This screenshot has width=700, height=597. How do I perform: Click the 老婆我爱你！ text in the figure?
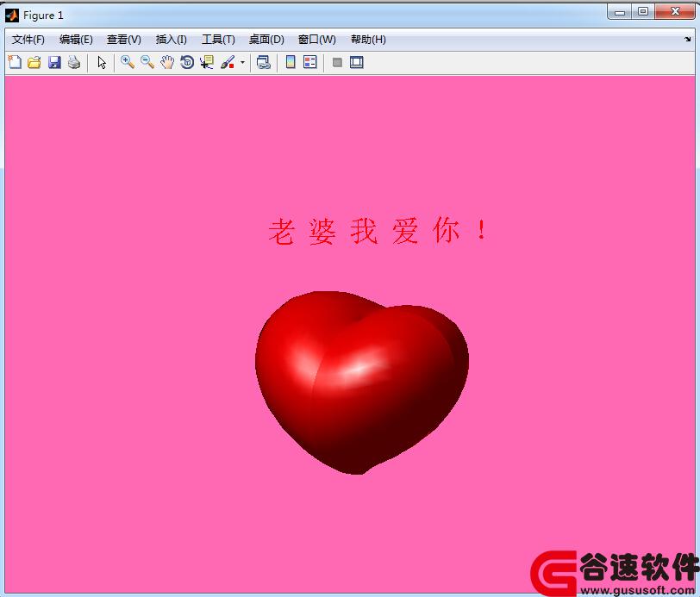(378, 231)
